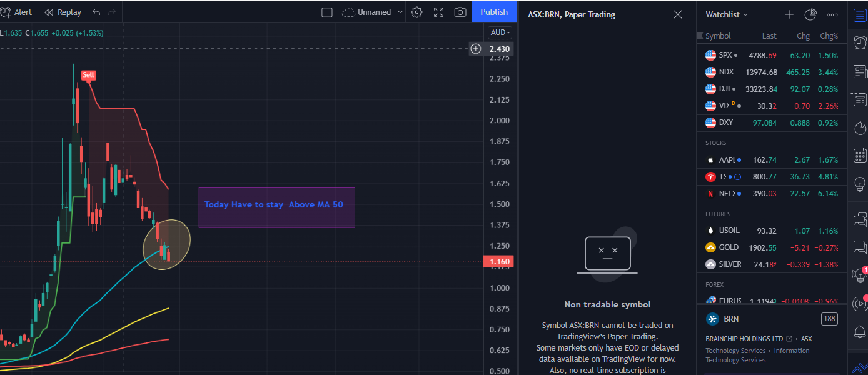868x375 pixels.
Task: Open Notifications bell sidebar icon
Action: [x=859, y=332]
